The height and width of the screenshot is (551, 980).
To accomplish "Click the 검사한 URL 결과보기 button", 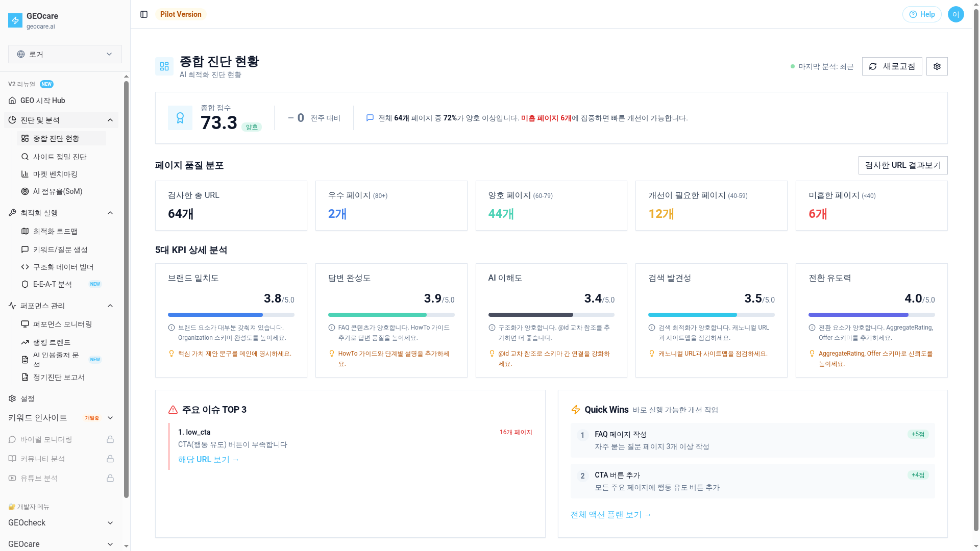I will click(x=902, y=165).
